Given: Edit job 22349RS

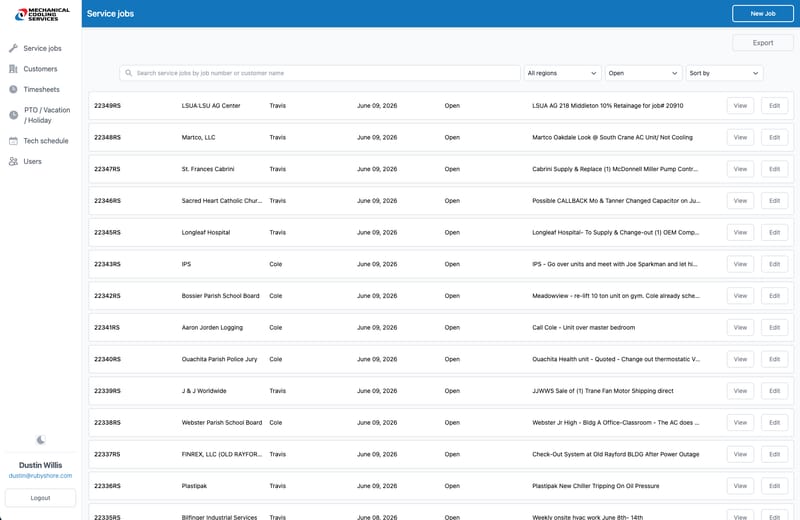Looking at the screenshot, I should tap(774, 106).
